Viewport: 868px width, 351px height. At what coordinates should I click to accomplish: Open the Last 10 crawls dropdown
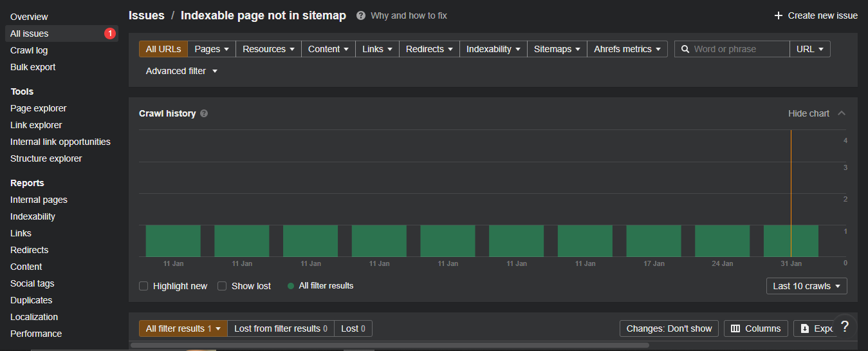pos(807,286)
